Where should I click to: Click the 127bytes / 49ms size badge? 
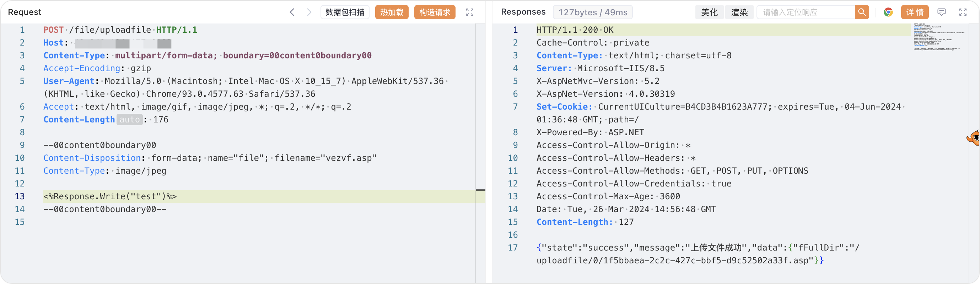point(592,12)
